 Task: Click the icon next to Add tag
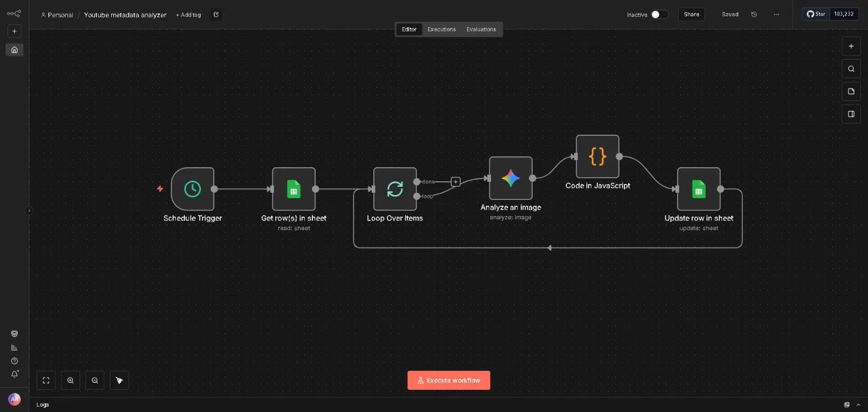click(x=216, y=15)
